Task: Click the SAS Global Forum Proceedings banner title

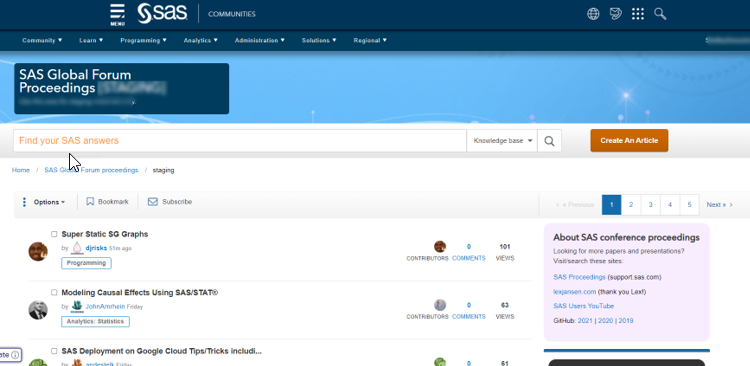Action: pyautogui.click(x=75, y=81)
